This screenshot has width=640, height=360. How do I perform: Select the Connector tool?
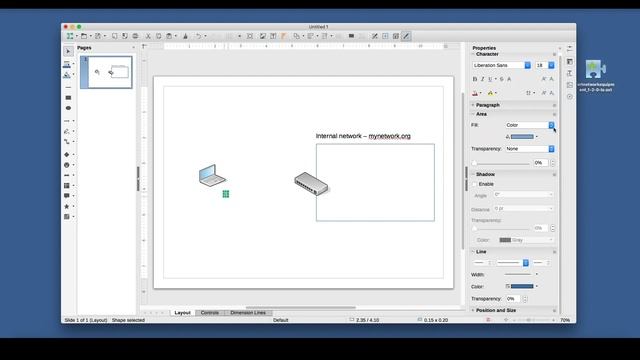[x=67, y=142]
